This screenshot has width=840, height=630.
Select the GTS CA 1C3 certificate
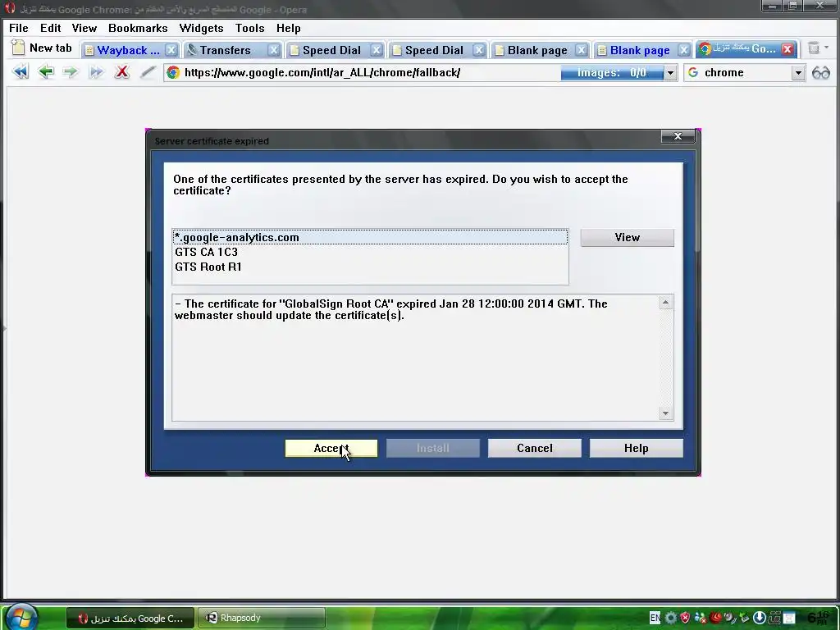[x=370, y=252]
